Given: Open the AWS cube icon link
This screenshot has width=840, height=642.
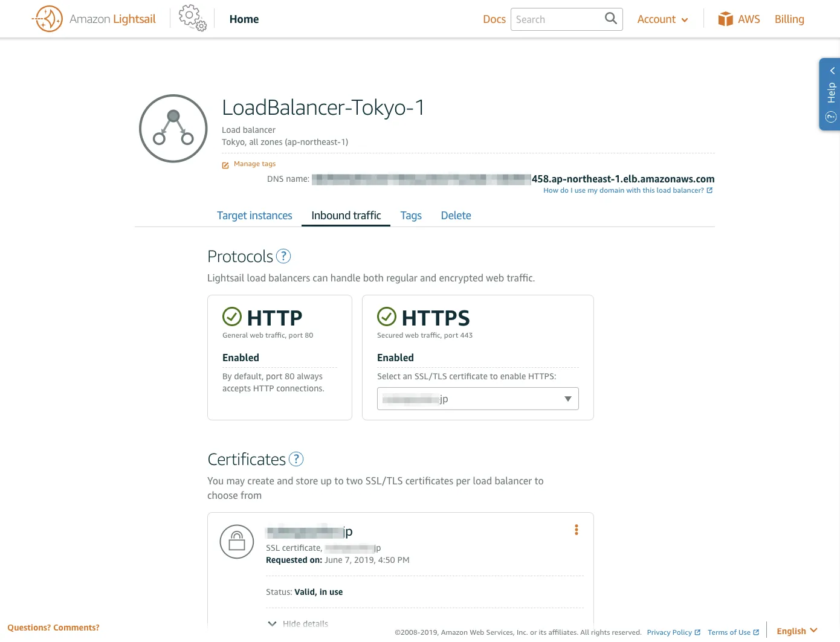Looking at the screenshot, I should point(725,19).
